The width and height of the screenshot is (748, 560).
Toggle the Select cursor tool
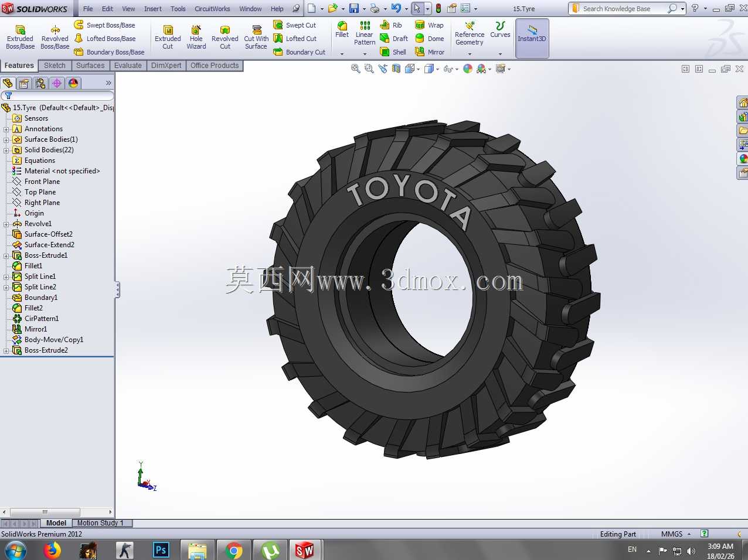tap(417, 8)
